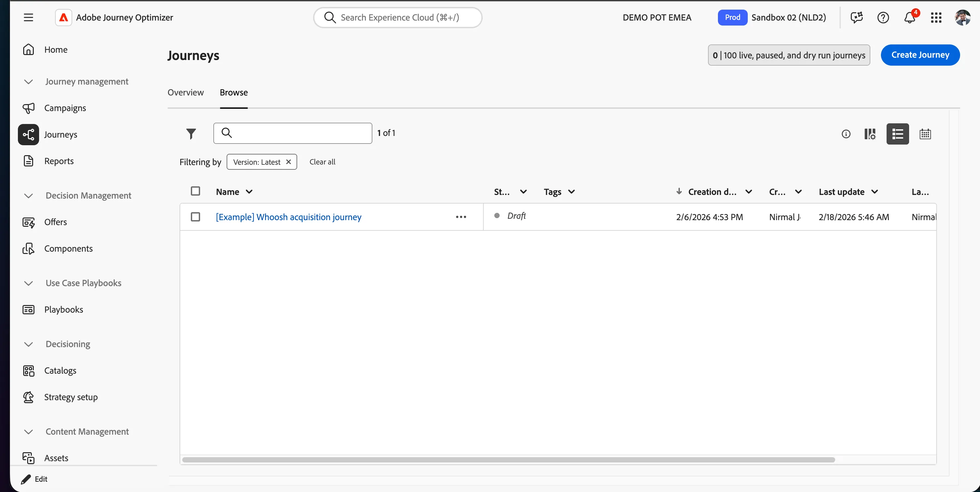This screenshot has width=980, height=492.
Task: Open the feedback chat icon
Action: pyautogui.click(x=857, y=18)
